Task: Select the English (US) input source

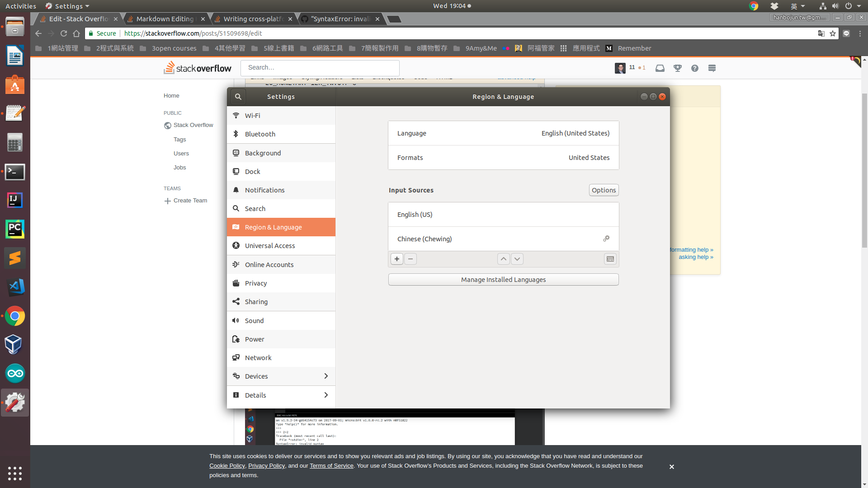Action: [x=503, y=215]
